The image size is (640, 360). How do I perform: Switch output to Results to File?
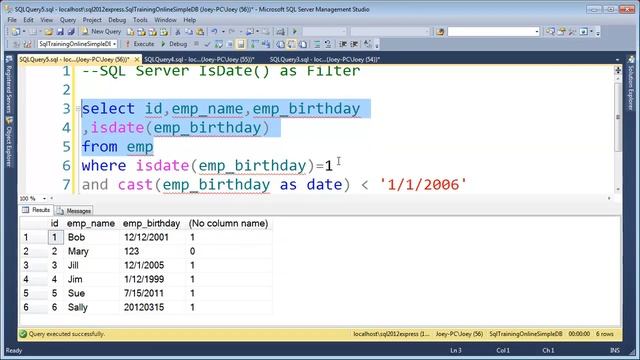303,44
